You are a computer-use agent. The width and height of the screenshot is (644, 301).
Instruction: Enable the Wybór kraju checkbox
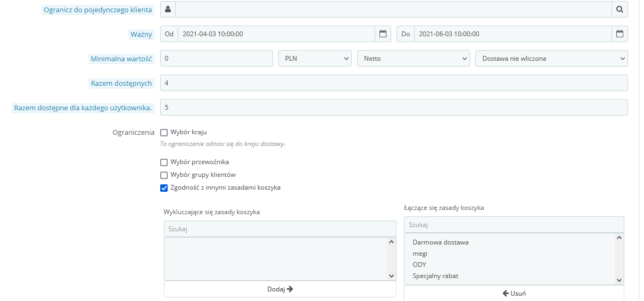(164, 132)
